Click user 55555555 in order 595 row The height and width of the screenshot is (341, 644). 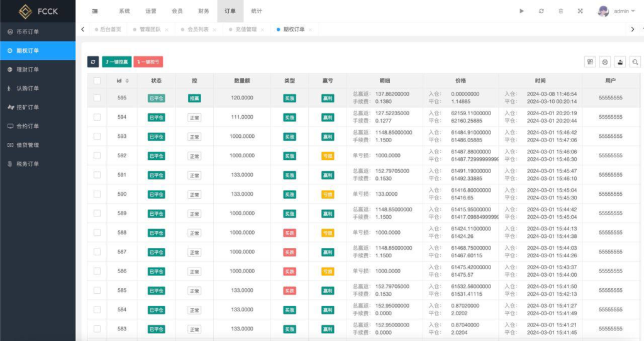pyautogui.click(x=610, y=98)
